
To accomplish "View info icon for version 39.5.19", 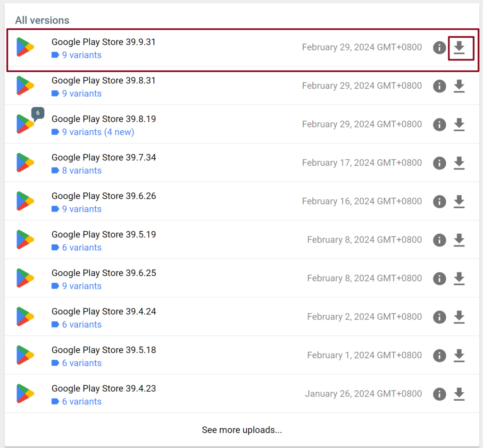I will coord(440,240).
